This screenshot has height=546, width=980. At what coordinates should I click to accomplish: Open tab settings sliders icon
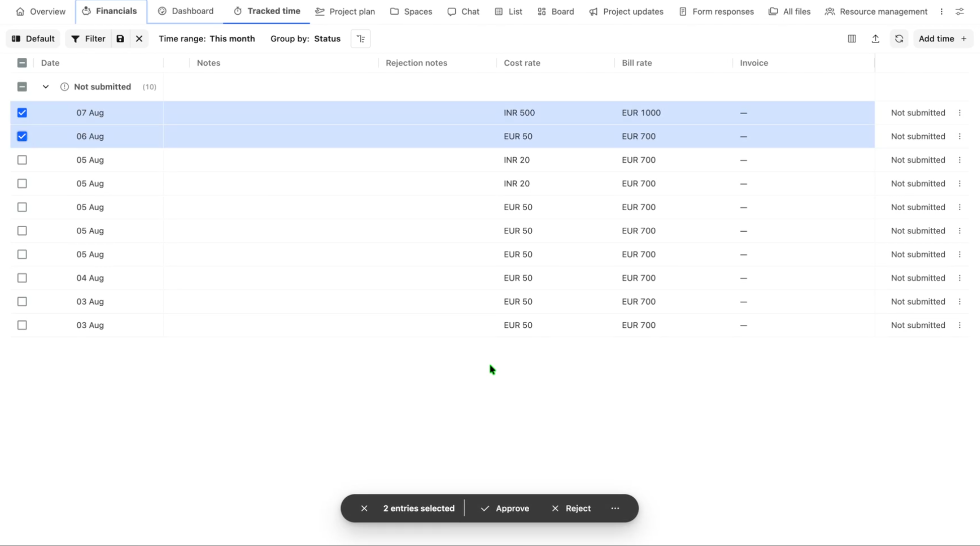tap(960, 11)
